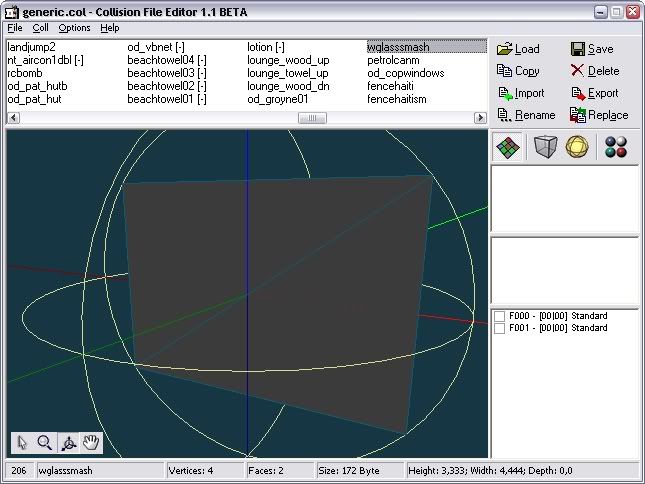This screenshot has width=645, height=484.
Task: Replace the selected collision model
Action: pos(599,115)
